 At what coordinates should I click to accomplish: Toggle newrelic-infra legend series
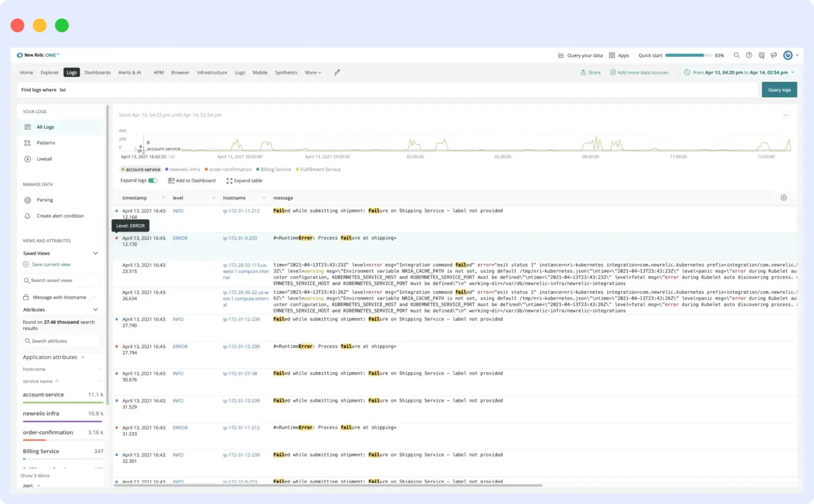[182, 170]
